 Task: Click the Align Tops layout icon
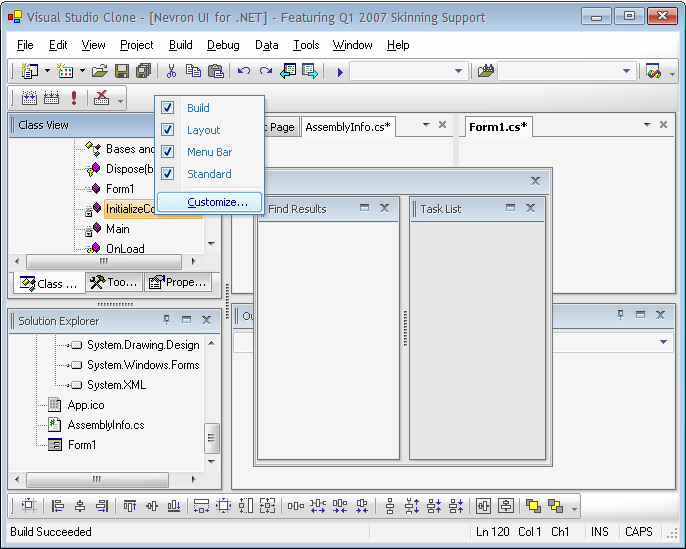tap(130, 506)
